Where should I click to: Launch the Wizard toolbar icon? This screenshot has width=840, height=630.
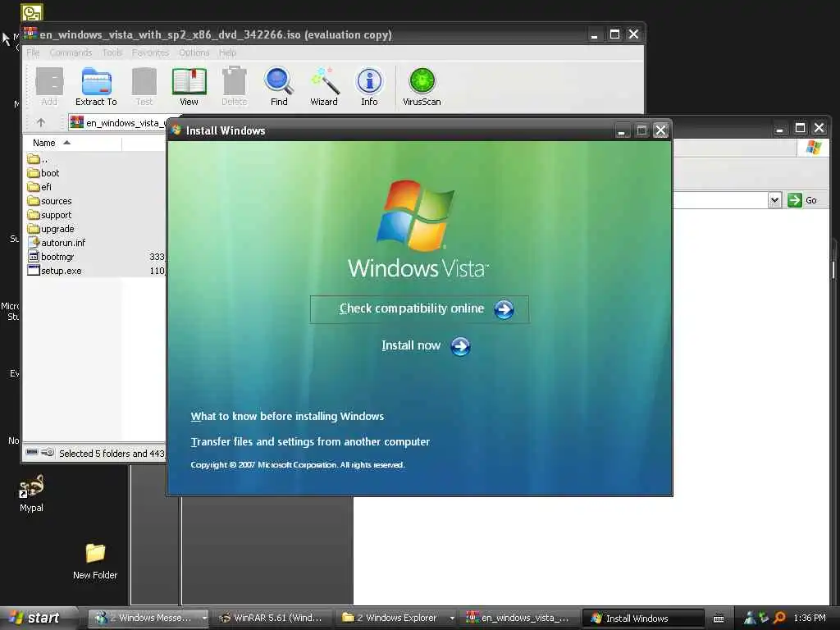pyautogui.click(x=324, y=87)
